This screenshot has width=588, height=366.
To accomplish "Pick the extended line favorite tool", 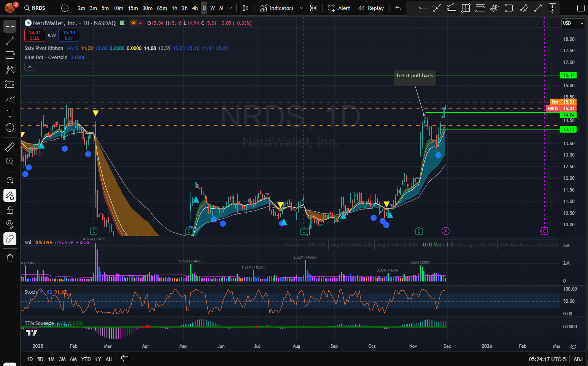I will 437,8.
